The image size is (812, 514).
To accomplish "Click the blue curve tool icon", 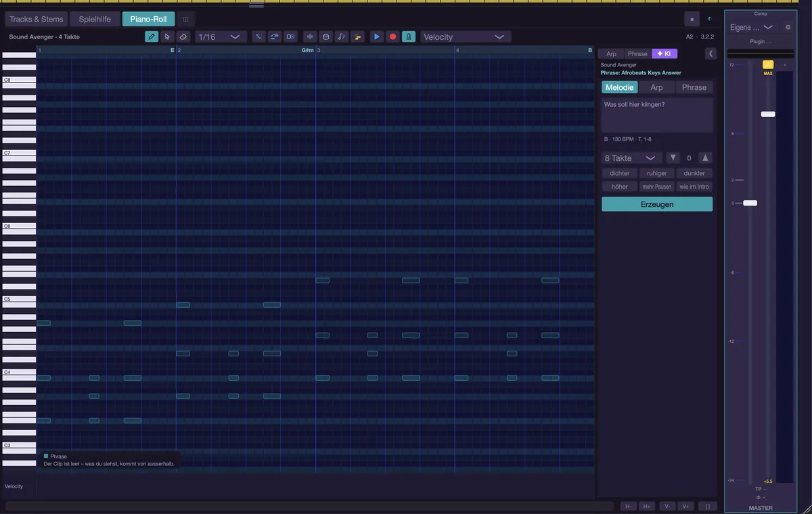I will (275, 37).
